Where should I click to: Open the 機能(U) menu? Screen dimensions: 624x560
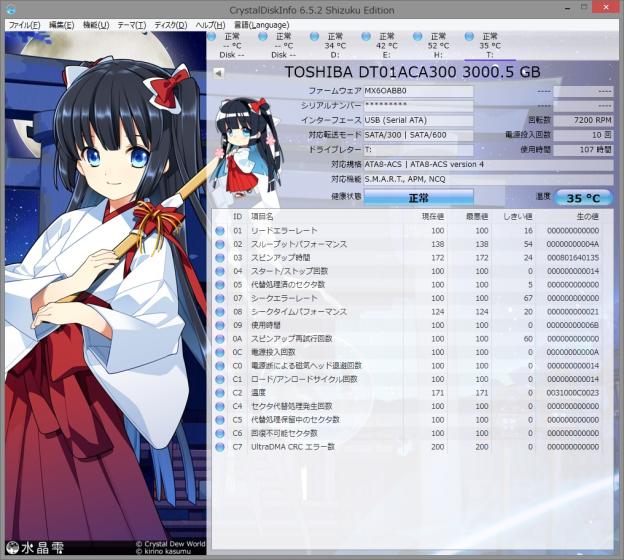point(96,25)
